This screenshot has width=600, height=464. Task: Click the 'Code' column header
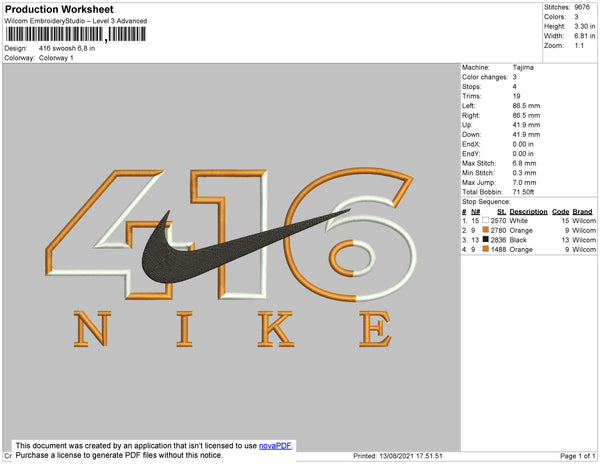pyautogui.click(x=561, y=212)
